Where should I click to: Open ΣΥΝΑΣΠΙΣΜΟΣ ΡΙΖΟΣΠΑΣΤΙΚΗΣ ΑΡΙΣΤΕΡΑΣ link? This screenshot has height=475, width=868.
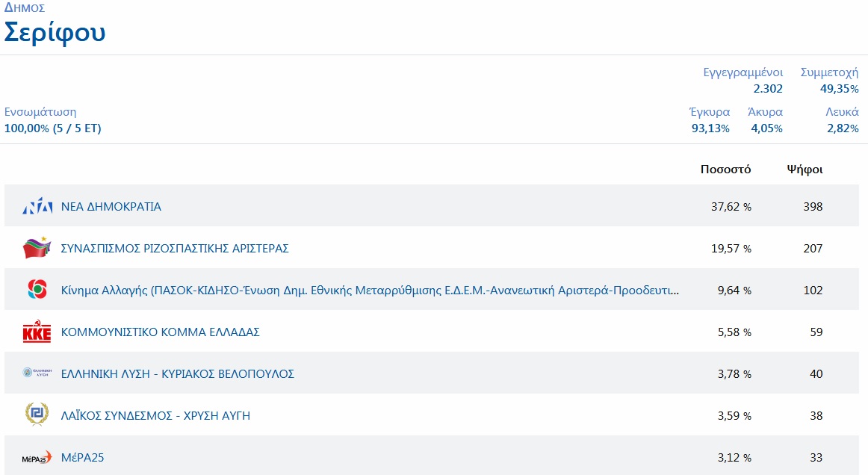coord(175,248)
